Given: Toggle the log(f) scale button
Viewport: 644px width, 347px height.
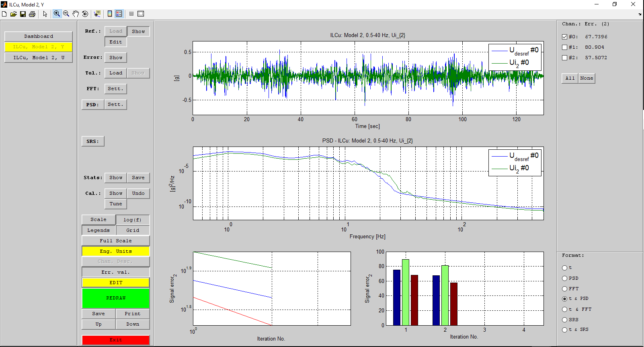Looking at the screenshot, I should [x=133, y=220].
